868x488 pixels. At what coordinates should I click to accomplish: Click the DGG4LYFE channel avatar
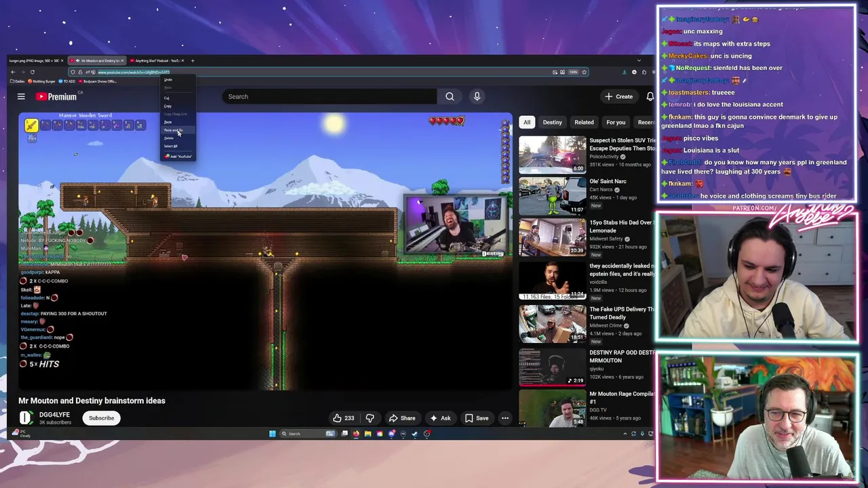(26, 418)
